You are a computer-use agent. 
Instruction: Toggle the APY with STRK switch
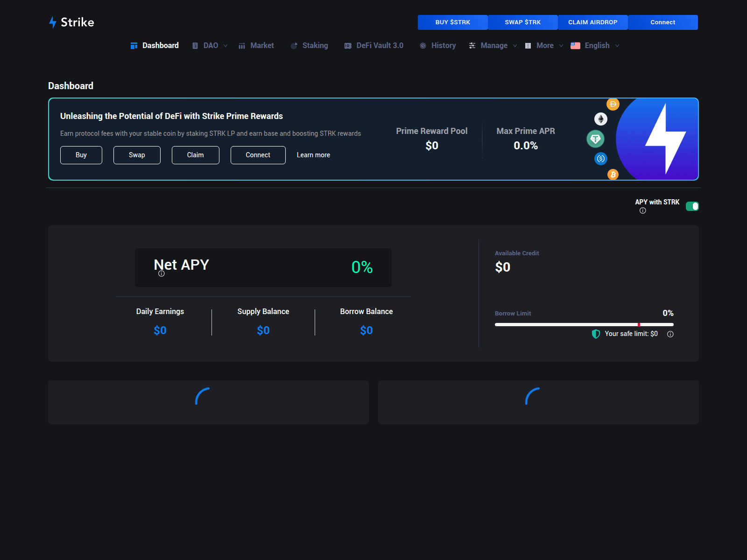pos(692,206)
